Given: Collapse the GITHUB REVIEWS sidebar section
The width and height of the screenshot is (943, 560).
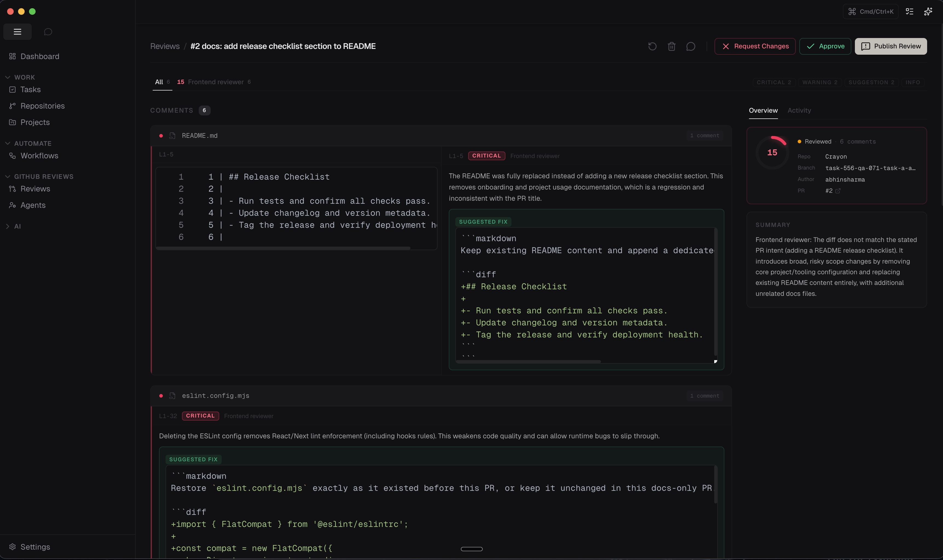Looking at the screenshot, I should (x=39, y=177).
